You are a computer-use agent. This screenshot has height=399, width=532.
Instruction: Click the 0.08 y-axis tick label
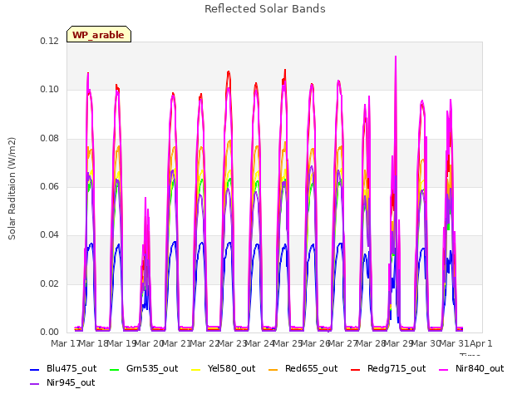[x=50, y=139]
